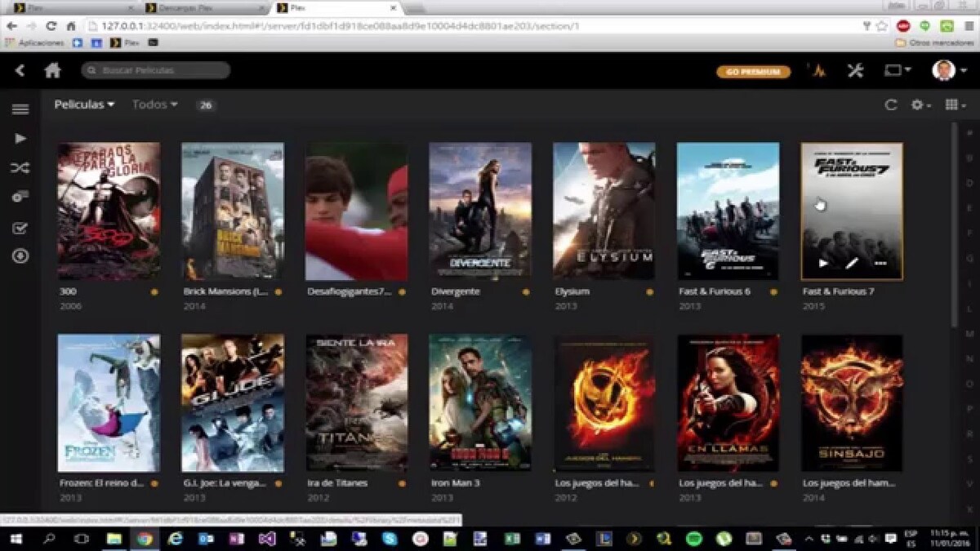Select a player with the cast screen icon
Image resolution: width=980 pixels, height=551 pixels.
891,71
